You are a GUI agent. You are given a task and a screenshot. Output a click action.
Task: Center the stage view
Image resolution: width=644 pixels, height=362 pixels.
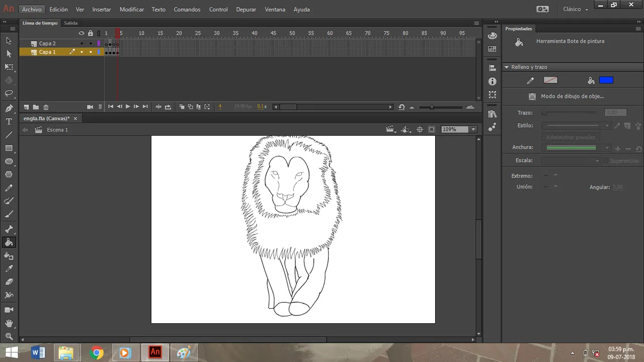pyautogui.click(x=420, y=130)
